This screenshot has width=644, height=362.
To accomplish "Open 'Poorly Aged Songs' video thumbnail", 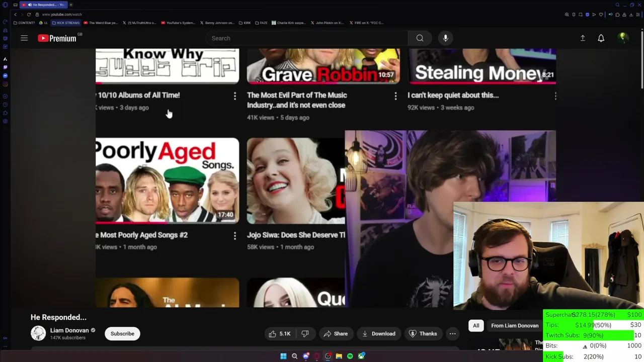I will 167,180.
